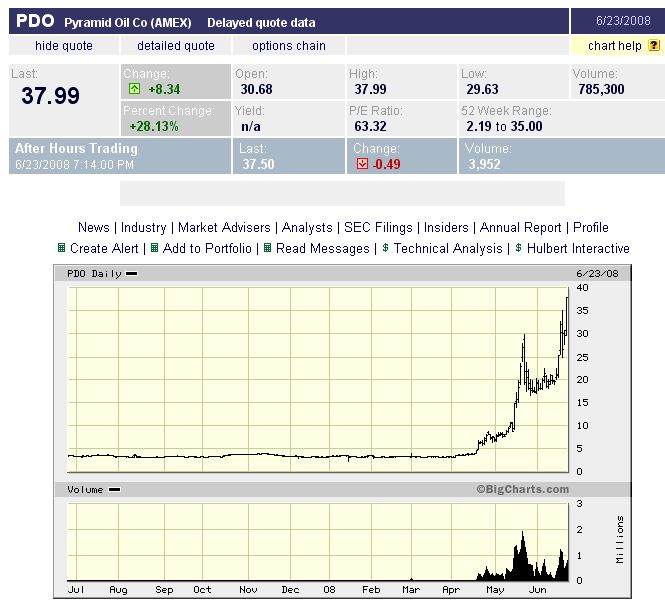The image size is (665, 609).
Task: Open SEC Filings link
Action: tap(378, 227)
